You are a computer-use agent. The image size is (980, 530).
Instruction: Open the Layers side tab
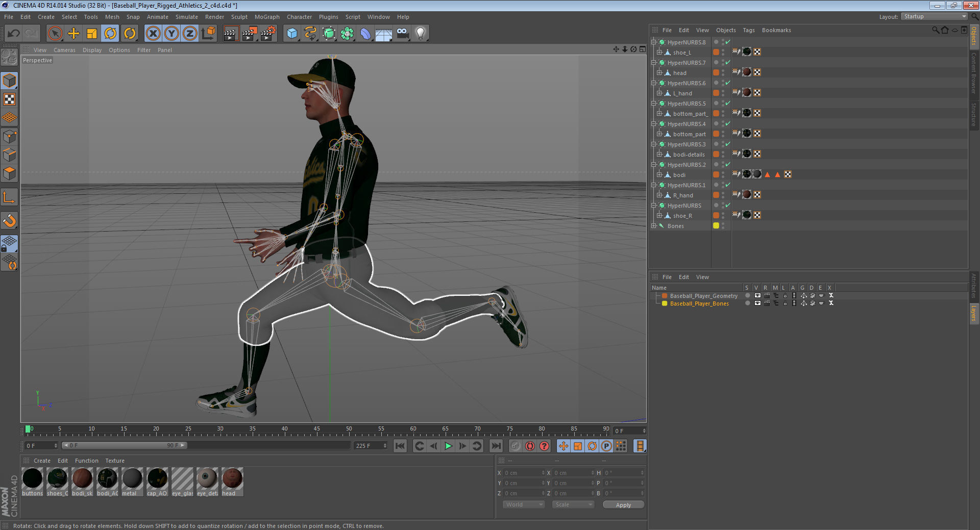pyautogui.click(x=974, y=313)
